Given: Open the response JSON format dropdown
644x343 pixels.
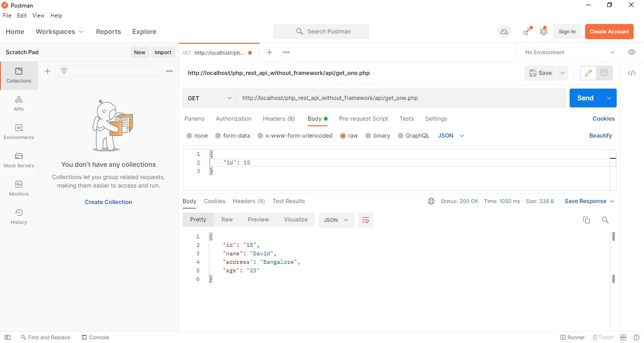Looking at the screenshot, I should (x=336, y=220).
